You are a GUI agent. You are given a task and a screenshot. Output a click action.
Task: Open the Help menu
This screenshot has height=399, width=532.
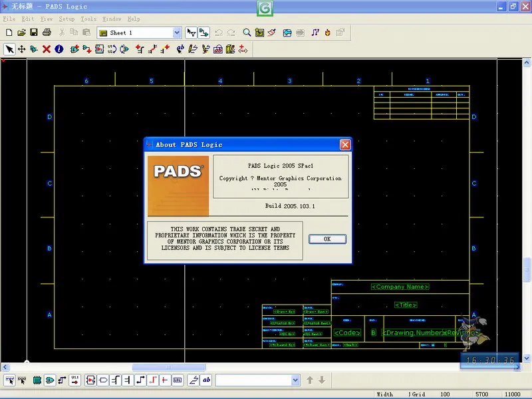(134, 19)
